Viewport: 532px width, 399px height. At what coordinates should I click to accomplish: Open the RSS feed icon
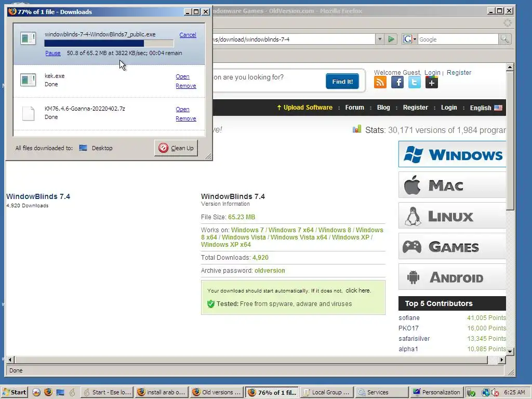pyautogui.click(x=380, y=82)
